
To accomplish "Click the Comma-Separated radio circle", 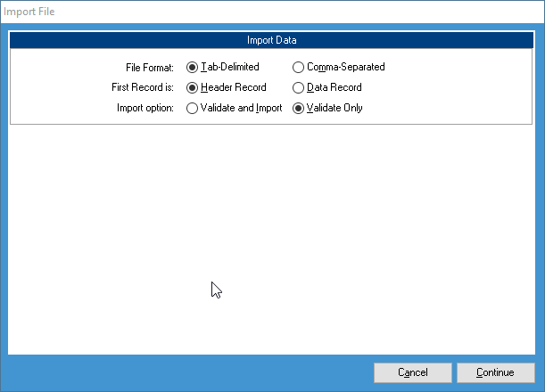I will pyautogui.click(x=299, y=67).
